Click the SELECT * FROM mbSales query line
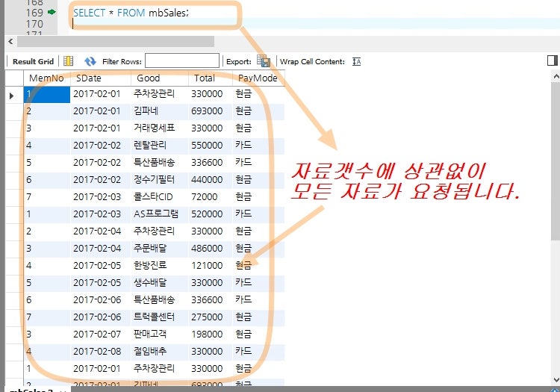 (131, 13)
